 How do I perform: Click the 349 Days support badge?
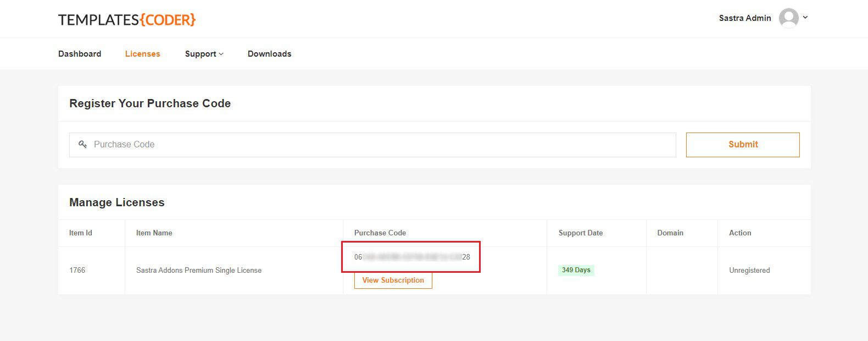(x=576, y=270)
